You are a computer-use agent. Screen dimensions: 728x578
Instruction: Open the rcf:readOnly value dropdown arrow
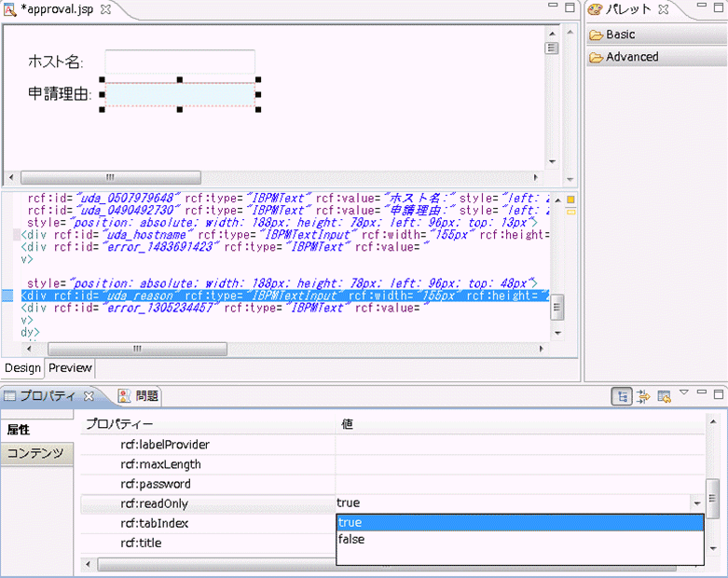tap(696, 503)
